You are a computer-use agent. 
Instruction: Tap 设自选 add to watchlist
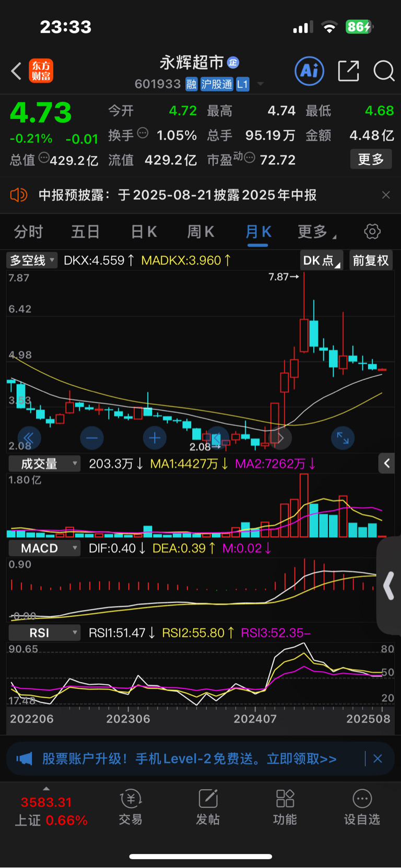[362, 807]
